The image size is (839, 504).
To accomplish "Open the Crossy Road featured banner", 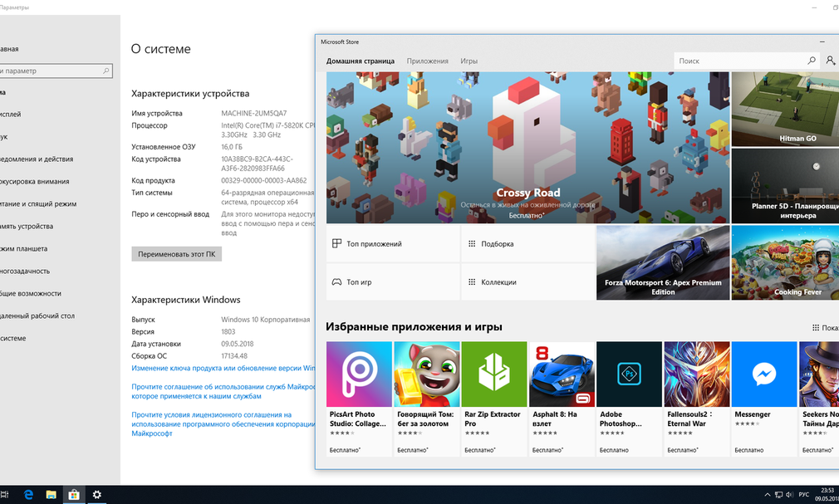I will (x=527, y=148).
